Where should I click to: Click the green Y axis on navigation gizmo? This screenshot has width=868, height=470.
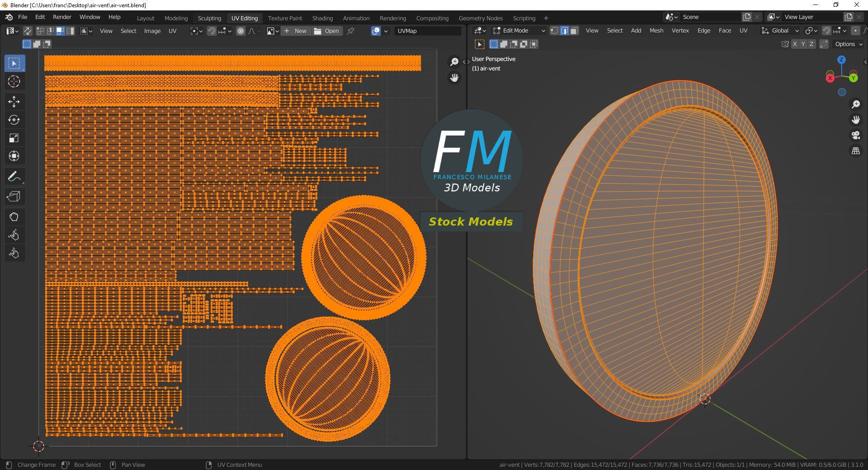[854, 78]
